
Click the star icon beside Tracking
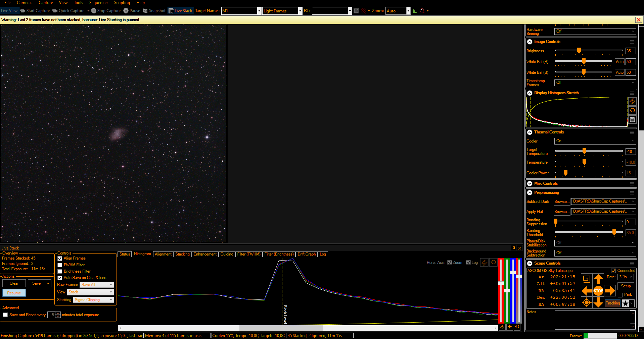[625, 303]
